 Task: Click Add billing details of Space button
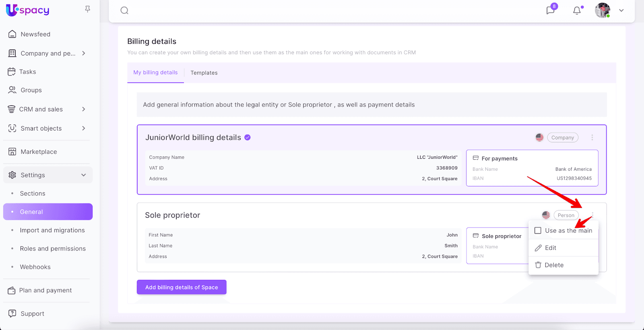182,287
